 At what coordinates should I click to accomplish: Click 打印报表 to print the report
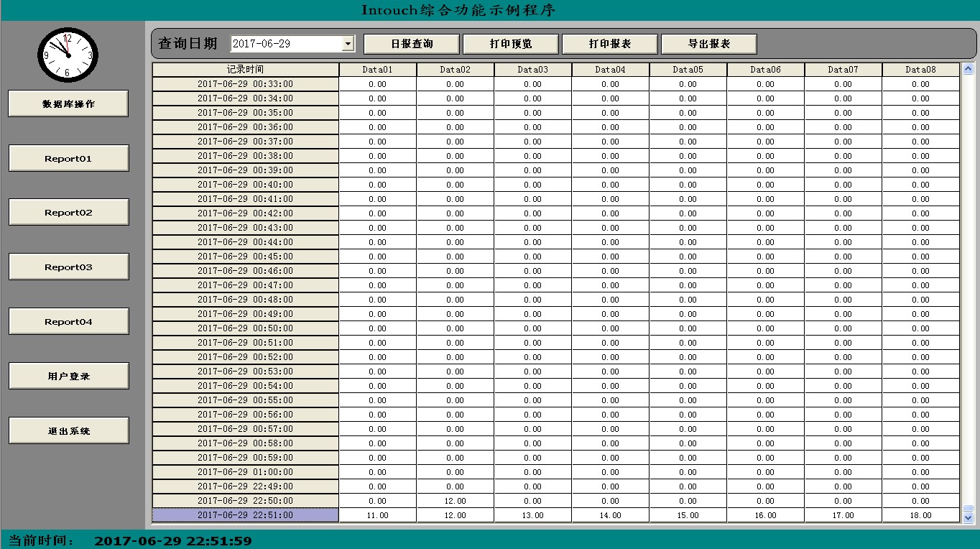pyautogui.click(x=609, y=43)
